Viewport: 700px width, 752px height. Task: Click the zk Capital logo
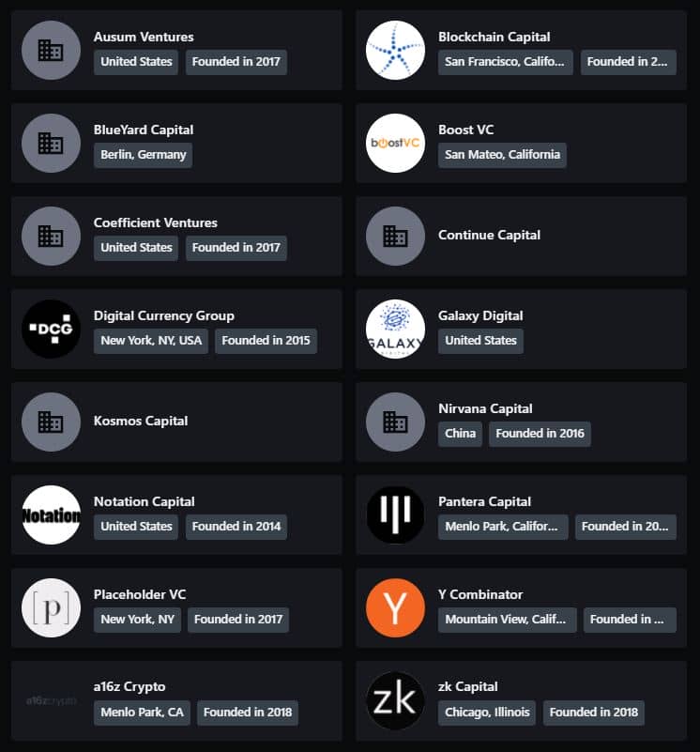395,700
